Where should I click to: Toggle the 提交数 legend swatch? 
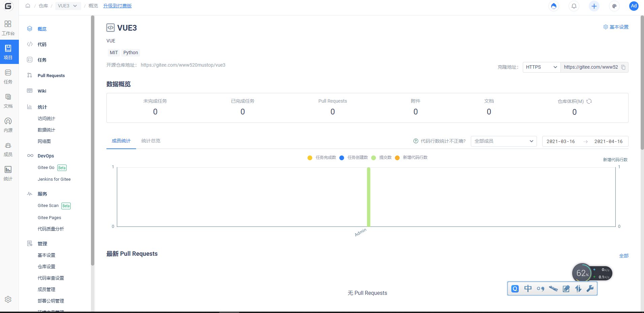373,158
